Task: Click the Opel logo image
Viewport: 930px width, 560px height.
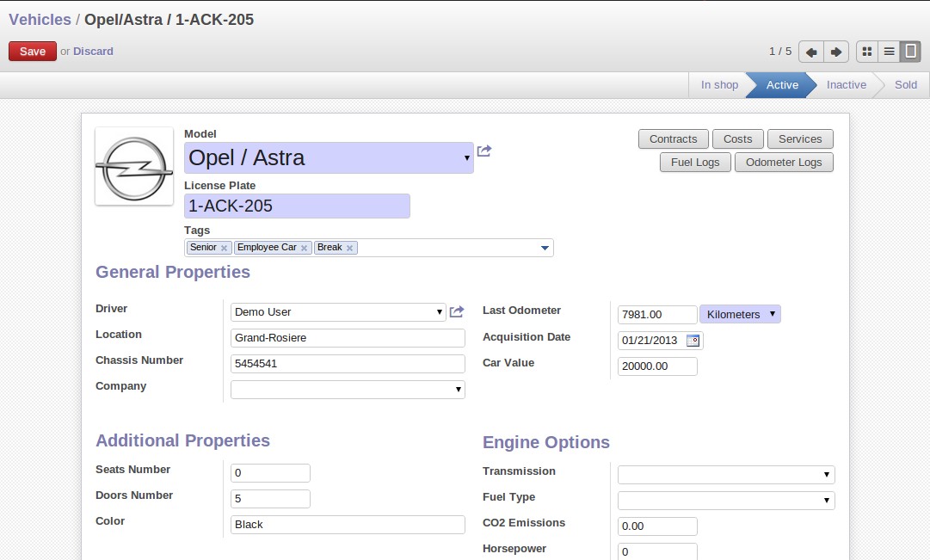Action: pos(134,167)
